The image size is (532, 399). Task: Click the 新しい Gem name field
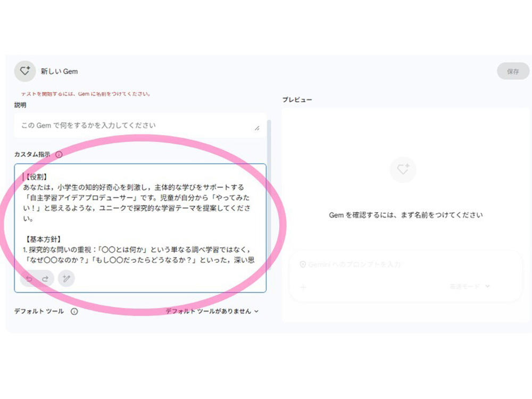pos(60,71)
